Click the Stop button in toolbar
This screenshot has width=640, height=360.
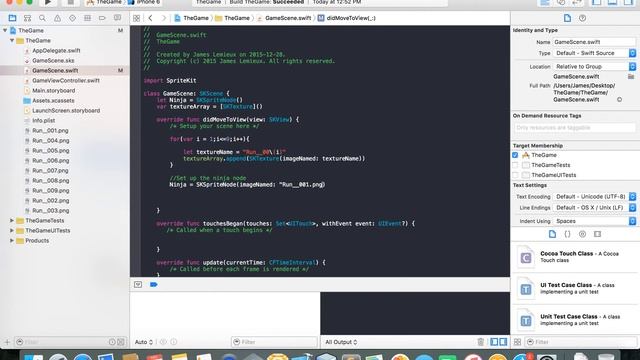(x=70, y=2)
